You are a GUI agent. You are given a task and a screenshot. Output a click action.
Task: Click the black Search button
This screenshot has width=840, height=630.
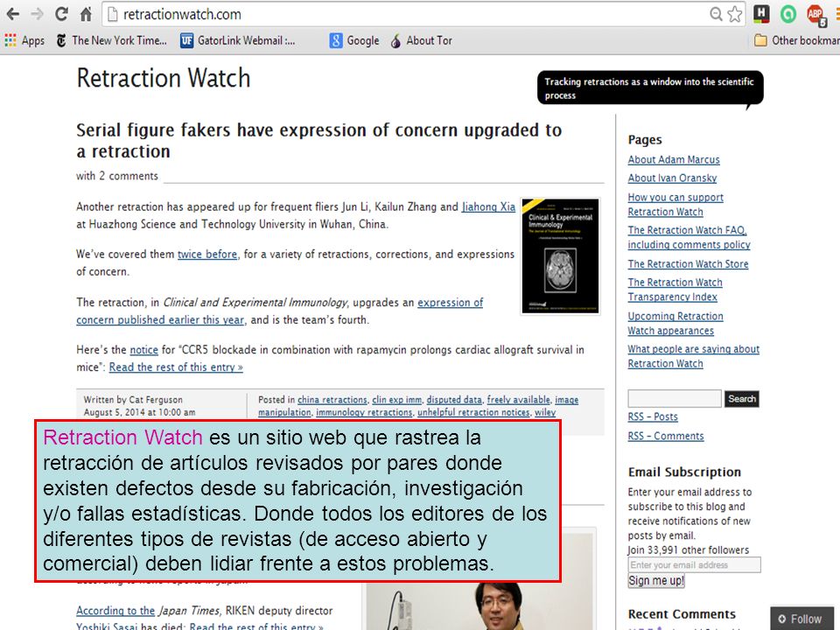pyautogui.click(x=742, y=399)
